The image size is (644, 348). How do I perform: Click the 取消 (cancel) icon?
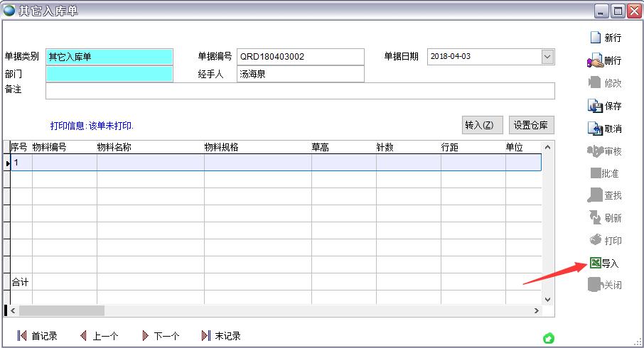click(595, 129)
